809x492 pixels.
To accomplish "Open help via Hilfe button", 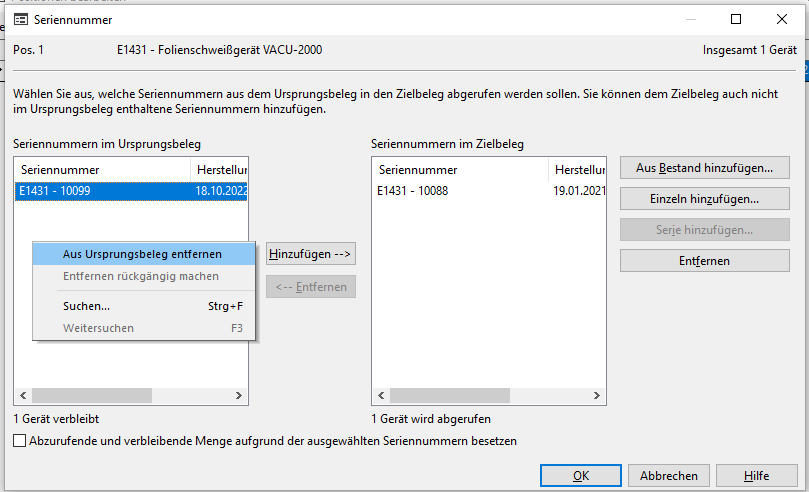I will [x=757, y=476].
